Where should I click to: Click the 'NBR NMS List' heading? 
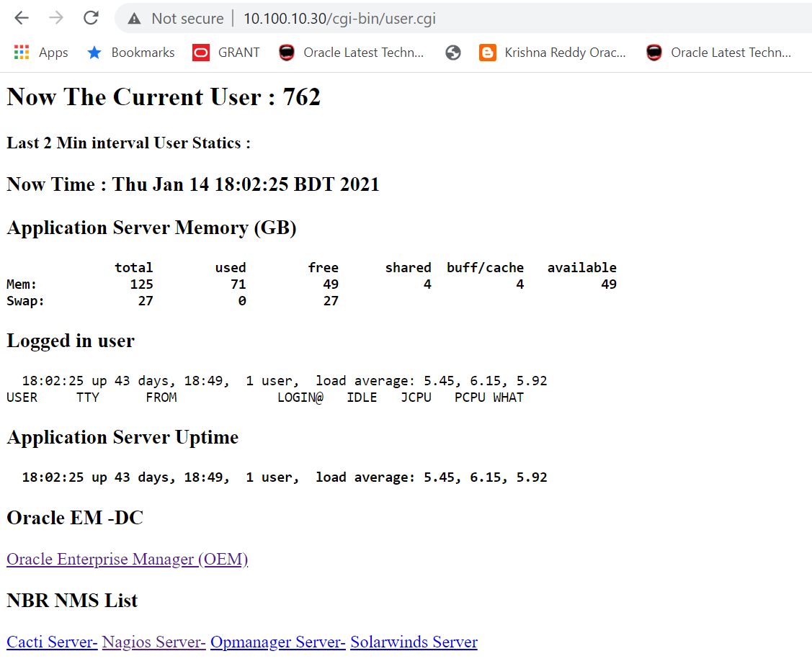coord(72,600)
